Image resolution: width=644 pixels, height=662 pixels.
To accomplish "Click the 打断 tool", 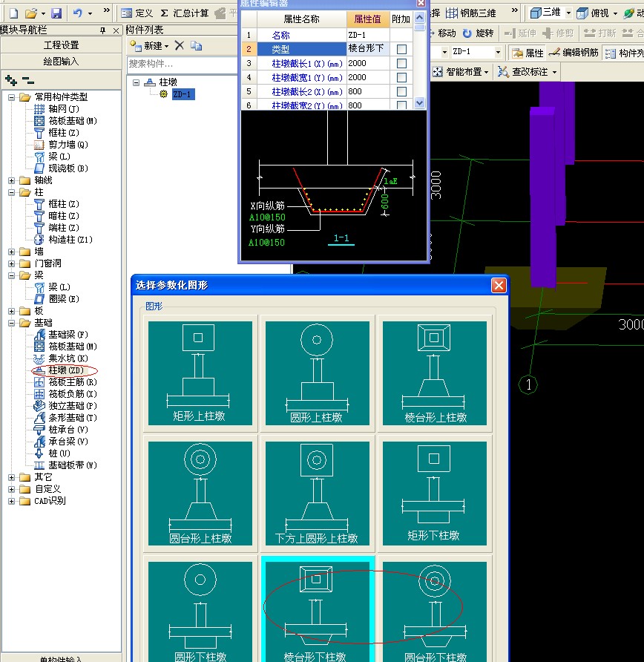I will click(x=600, y=33).
